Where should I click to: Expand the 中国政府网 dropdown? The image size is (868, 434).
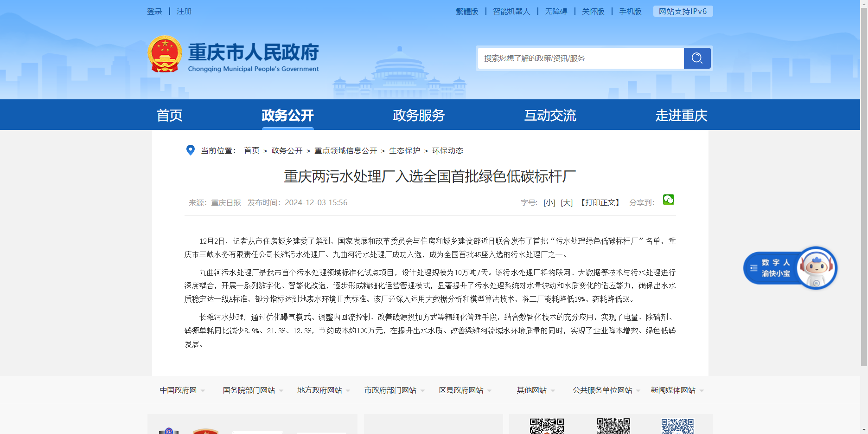tap(182, 390)
